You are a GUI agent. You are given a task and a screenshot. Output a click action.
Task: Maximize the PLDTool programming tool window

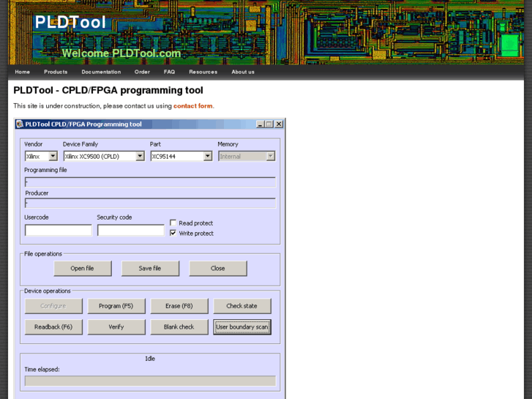[269, 124]
